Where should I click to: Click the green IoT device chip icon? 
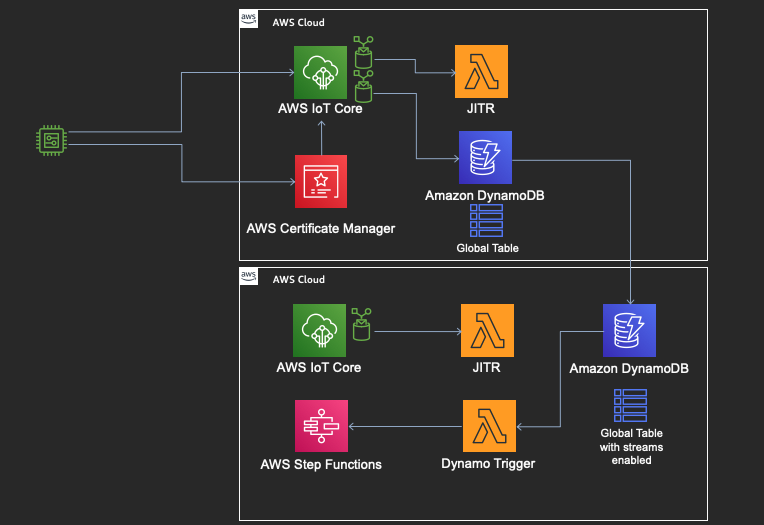point(52,140)
